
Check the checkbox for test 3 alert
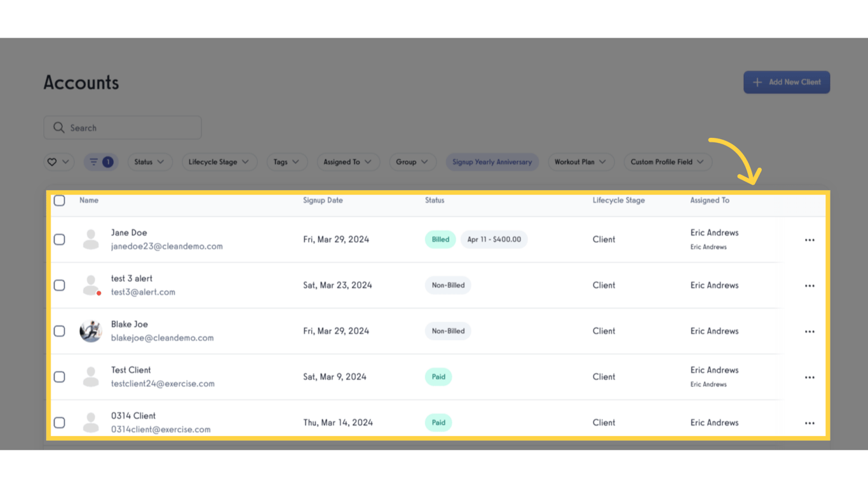pyautogui.click(x=59, y=285)
